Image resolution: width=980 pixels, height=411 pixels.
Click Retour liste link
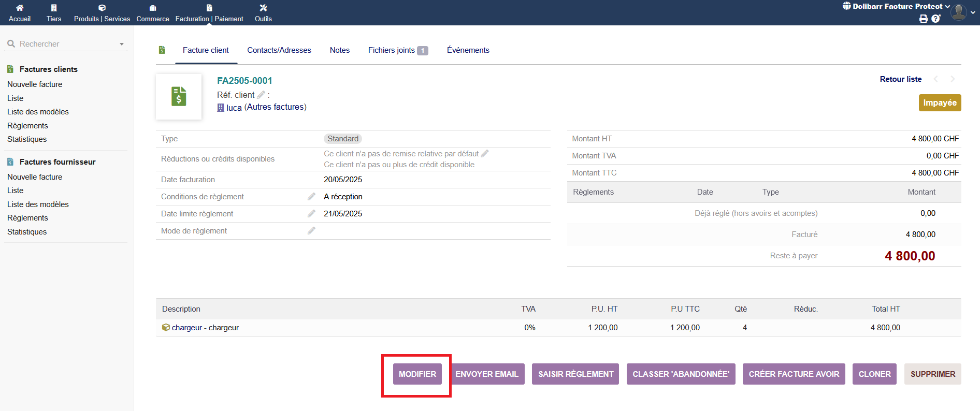pyautogui.click(x=900, y=79)
